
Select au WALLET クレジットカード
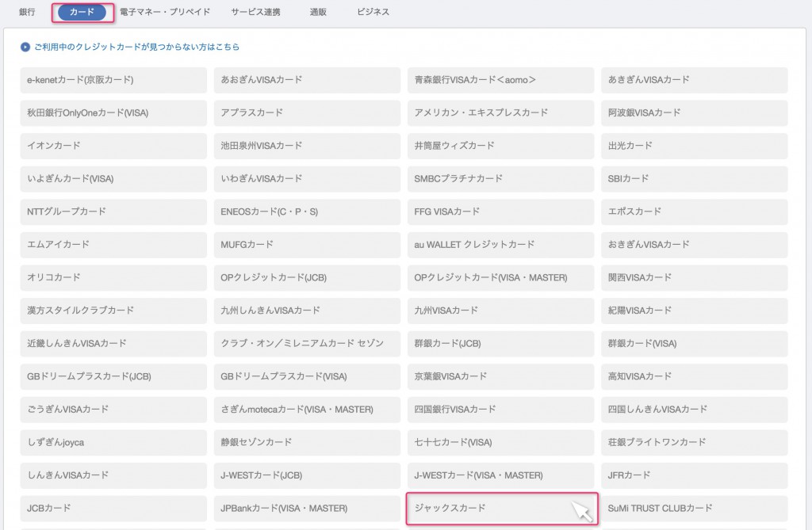[x=501, y=245]
